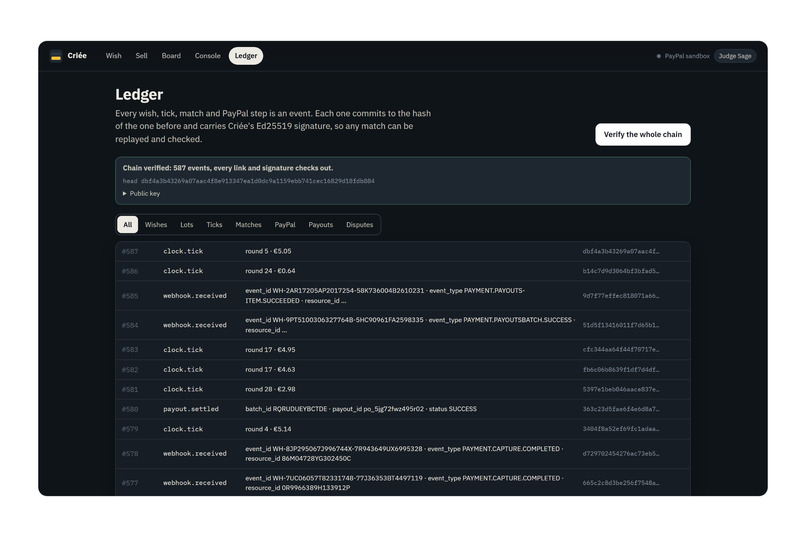
Task: Select 'round 24 · €0.64' text
Action: coord(270,271)
